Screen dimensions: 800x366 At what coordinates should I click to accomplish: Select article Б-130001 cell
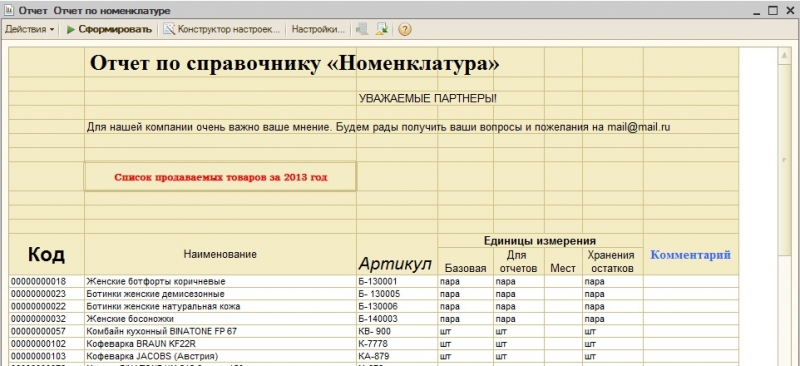point(397,281)
